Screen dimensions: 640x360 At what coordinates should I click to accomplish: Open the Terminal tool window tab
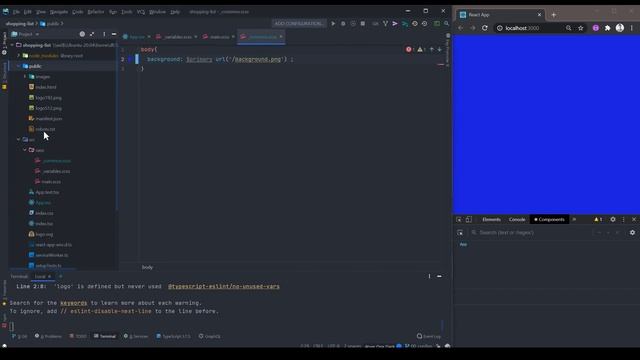pos(105,336)
